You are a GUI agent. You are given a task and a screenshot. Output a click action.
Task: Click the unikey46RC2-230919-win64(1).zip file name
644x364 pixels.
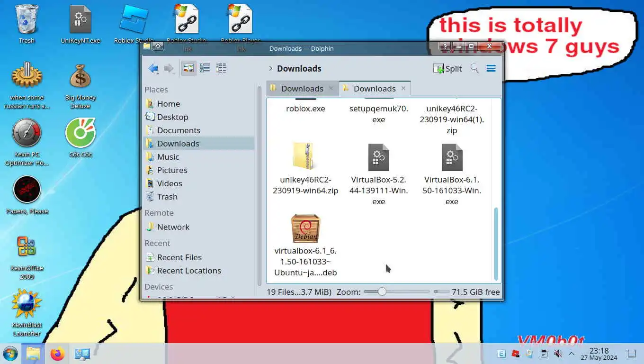coord(452,119)
